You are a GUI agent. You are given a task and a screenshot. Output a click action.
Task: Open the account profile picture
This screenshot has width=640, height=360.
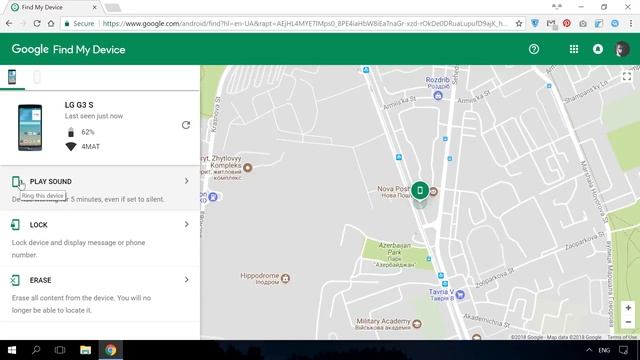622,49
